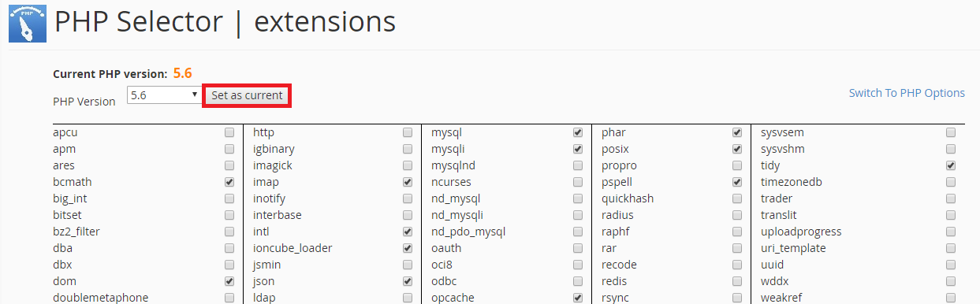Screen dimensions: 980x304
Task: Disable the mysqli extension checkbox
Action: click(578, 149)
